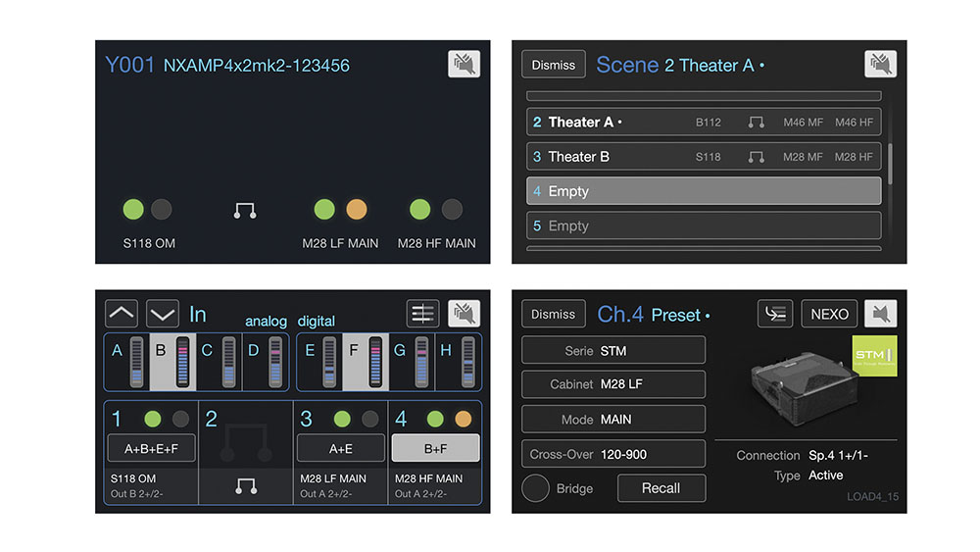Dismiss the Scene panel
The width and height of the screenshot is (980, 552).
point(553,65)
